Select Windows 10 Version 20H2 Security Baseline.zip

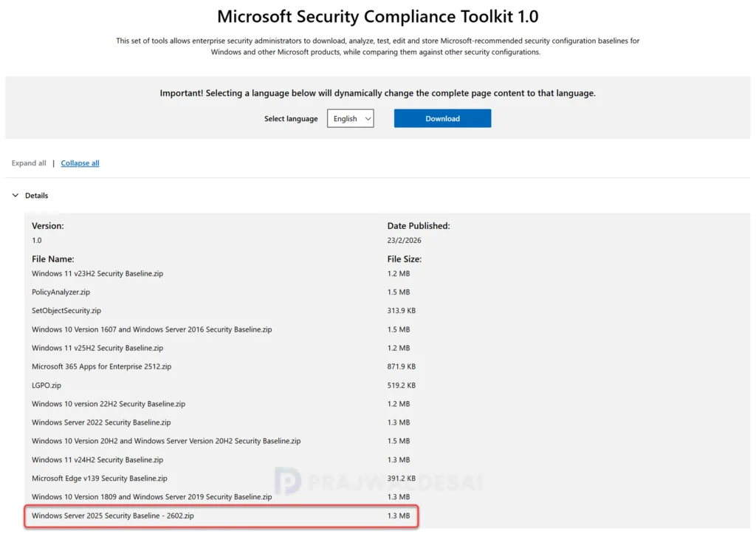click(166, 441)
